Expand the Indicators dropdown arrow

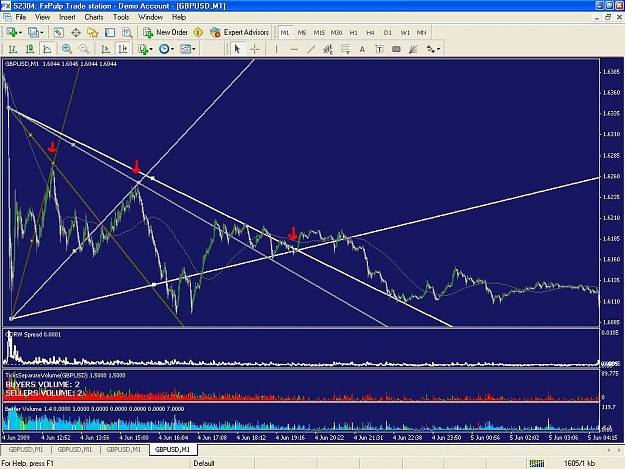point(151,49)
